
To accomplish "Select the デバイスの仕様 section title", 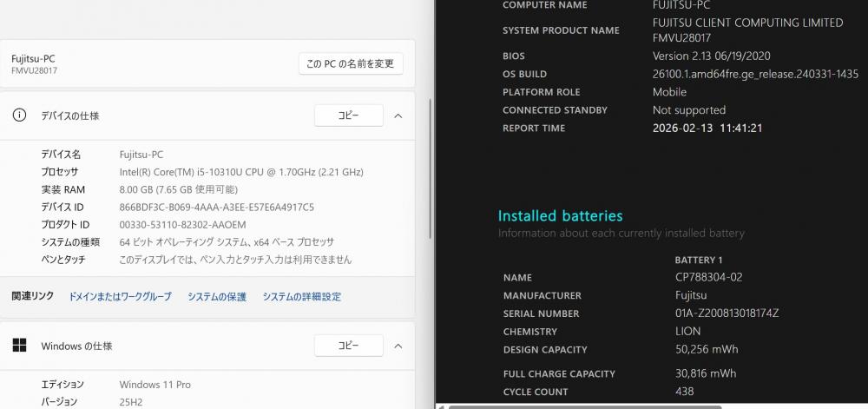I will coord(70,115).
